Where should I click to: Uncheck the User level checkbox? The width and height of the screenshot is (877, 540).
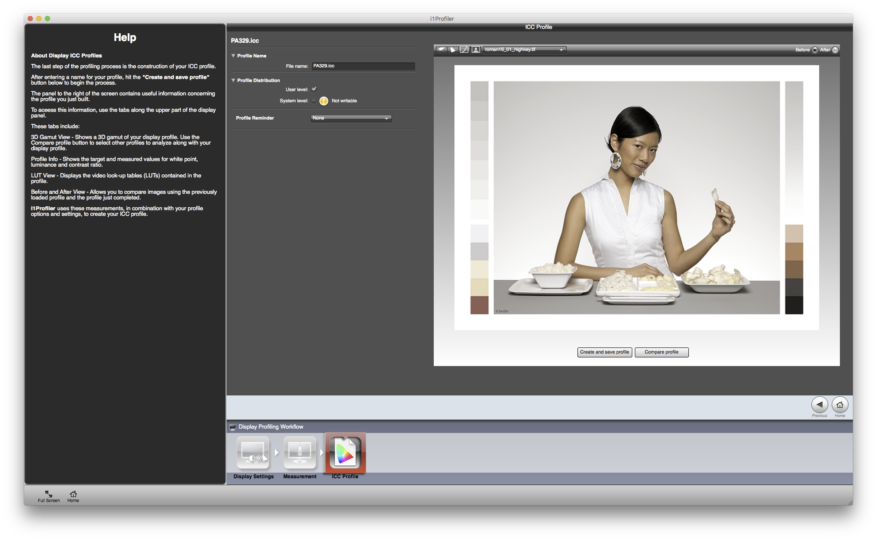pos(314,89)
